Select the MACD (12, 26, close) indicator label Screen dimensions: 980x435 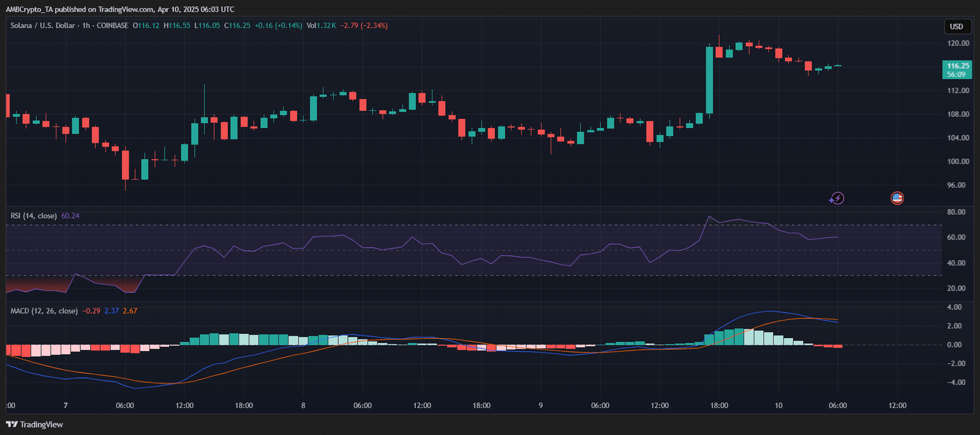coord(44,311)
